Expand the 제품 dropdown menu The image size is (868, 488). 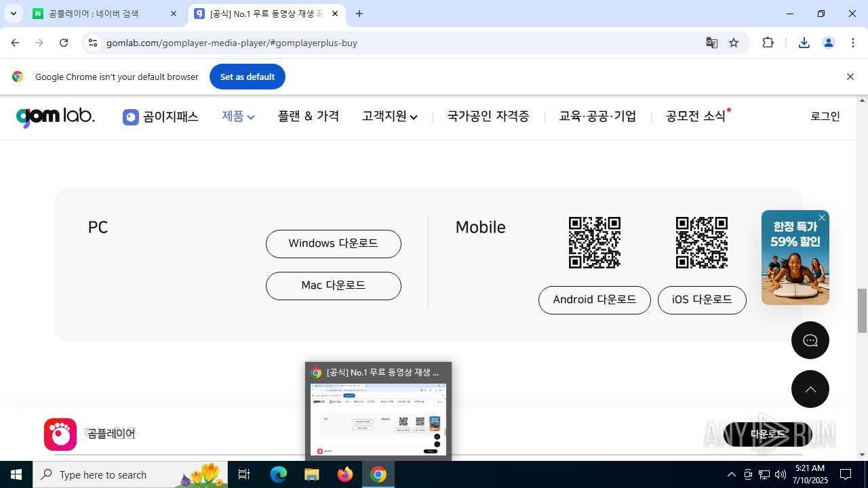pos(238,117)
